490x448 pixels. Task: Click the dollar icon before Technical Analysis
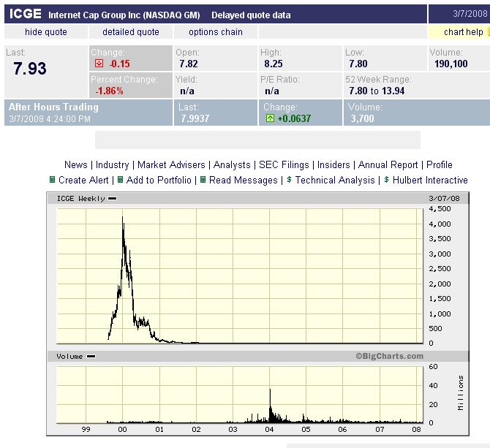pyautogui.click(x=289, y=180)
